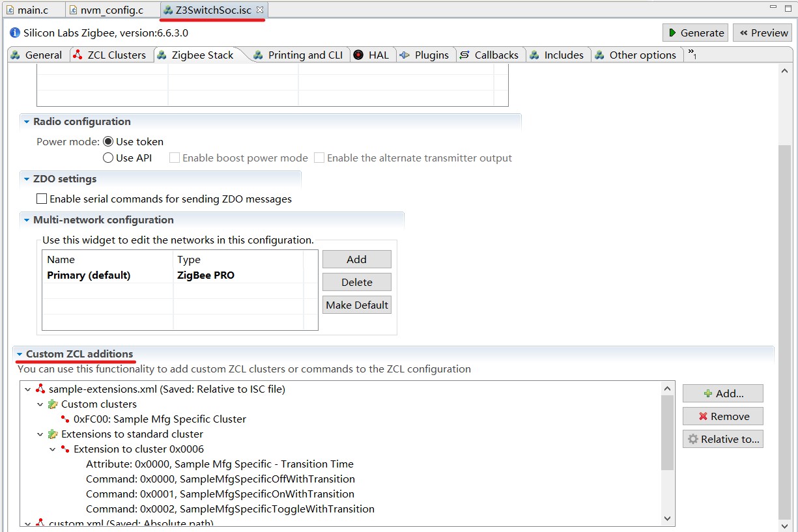
Task: Select the Use API power mode
Action: [108, 158]
